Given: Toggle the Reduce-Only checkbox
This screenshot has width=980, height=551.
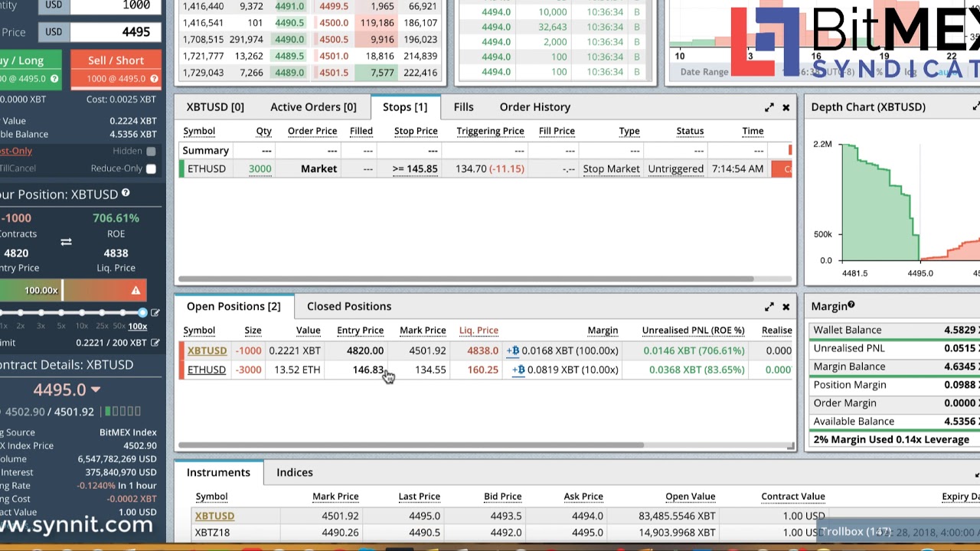Looking at the screenshot, I should (x=151, y=168).
